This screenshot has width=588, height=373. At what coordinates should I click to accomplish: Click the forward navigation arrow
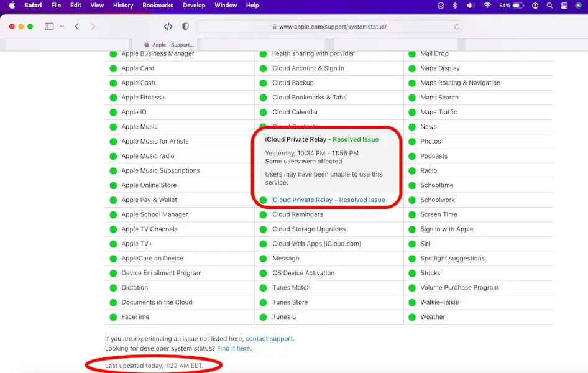click(x=93, y=27)
